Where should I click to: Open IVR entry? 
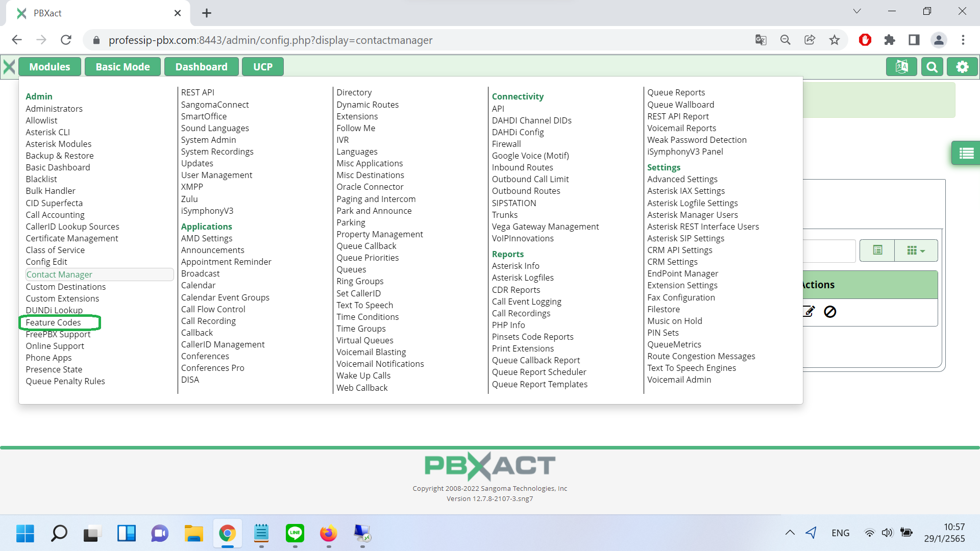pyautogui.click(x=342, y=140)
